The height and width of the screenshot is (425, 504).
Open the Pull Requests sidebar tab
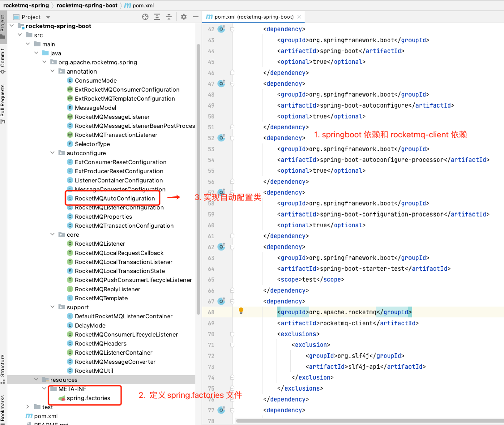(x=3, y=104)
